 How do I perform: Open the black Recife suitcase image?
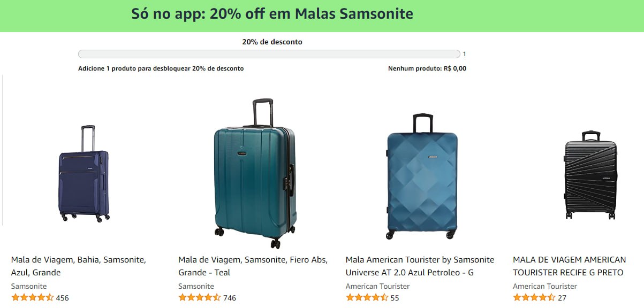pos(590,174)
